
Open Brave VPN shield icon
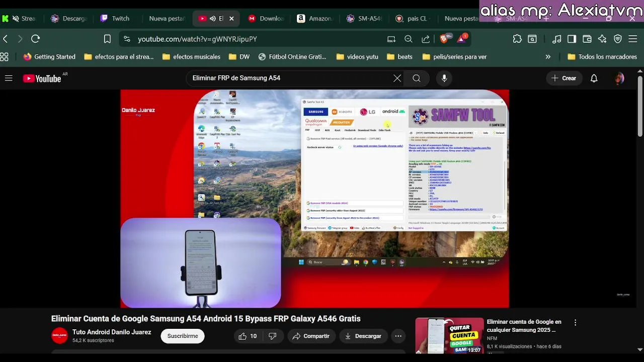coord(618,39)
